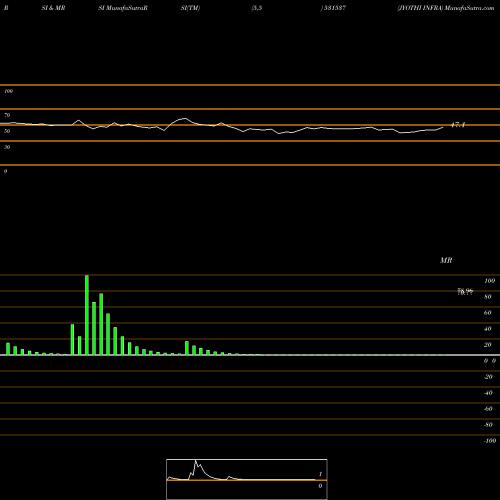Viewport: 500px width, 500px height.
Task: Click the RSI value label 47.4
Action: (458, 125)
